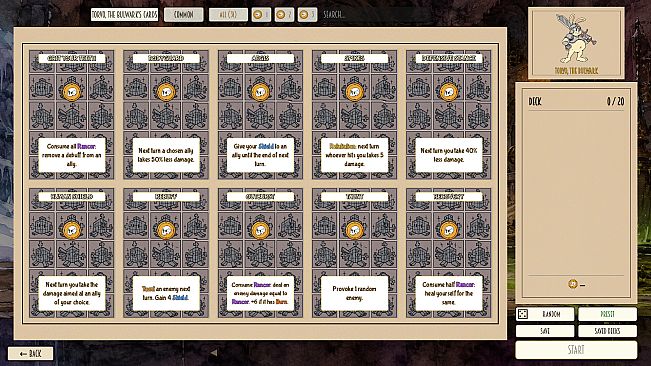Show all cards with the All filter

228,15
